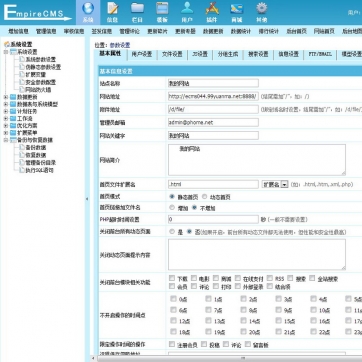Viewport: 362px width, 362px height.
Task: Check the RSS module checkbox
Action: coord(270,278)
